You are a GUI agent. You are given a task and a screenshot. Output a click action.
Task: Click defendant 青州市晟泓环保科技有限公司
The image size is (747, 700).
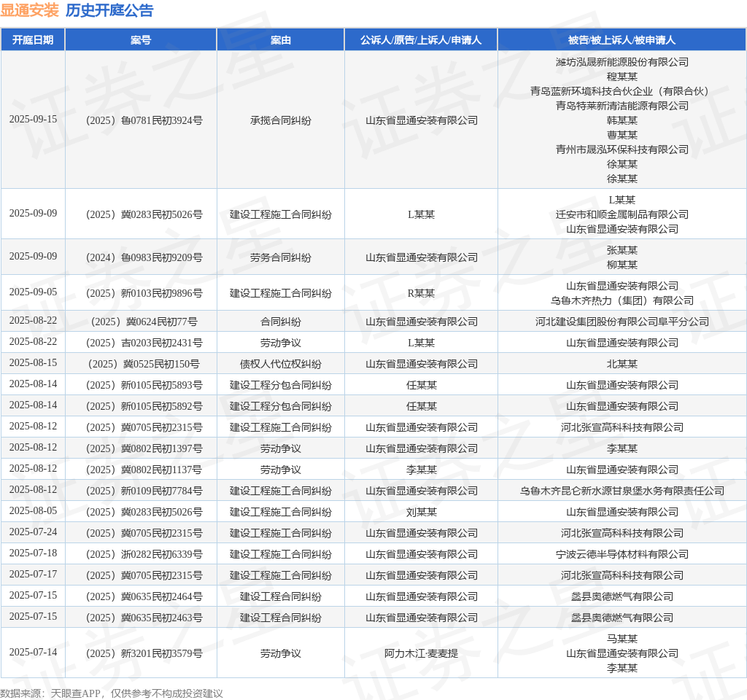coord(622,149)
